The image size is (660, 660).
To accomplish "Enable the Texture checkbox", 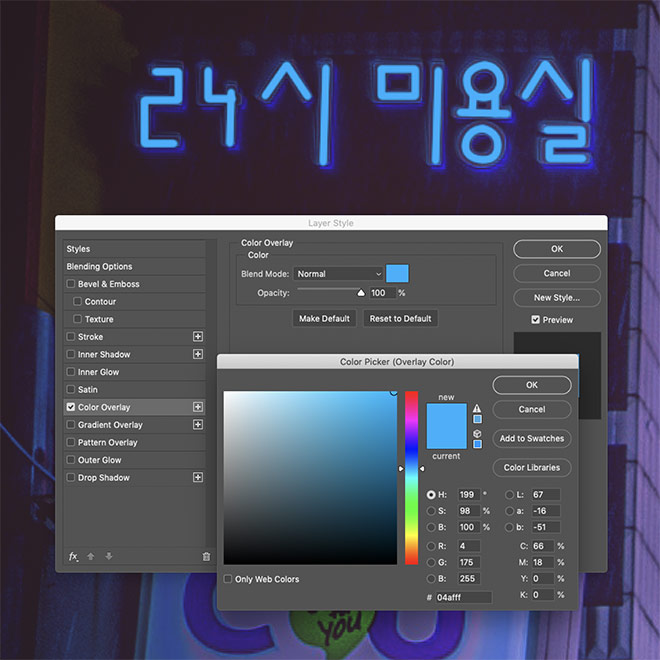I will [77, 319].
